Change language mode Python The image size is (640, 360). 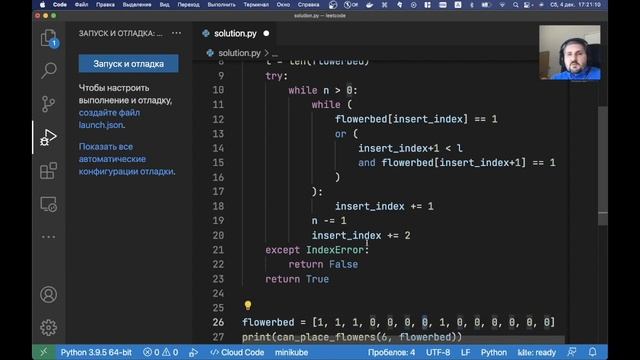click(x=493, y=352)
